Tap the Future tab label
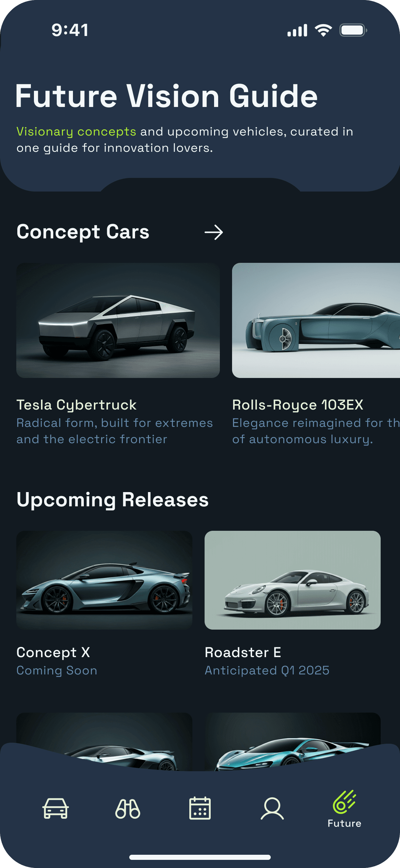Screen dimensions: 400x868 (x=344, y=824)
